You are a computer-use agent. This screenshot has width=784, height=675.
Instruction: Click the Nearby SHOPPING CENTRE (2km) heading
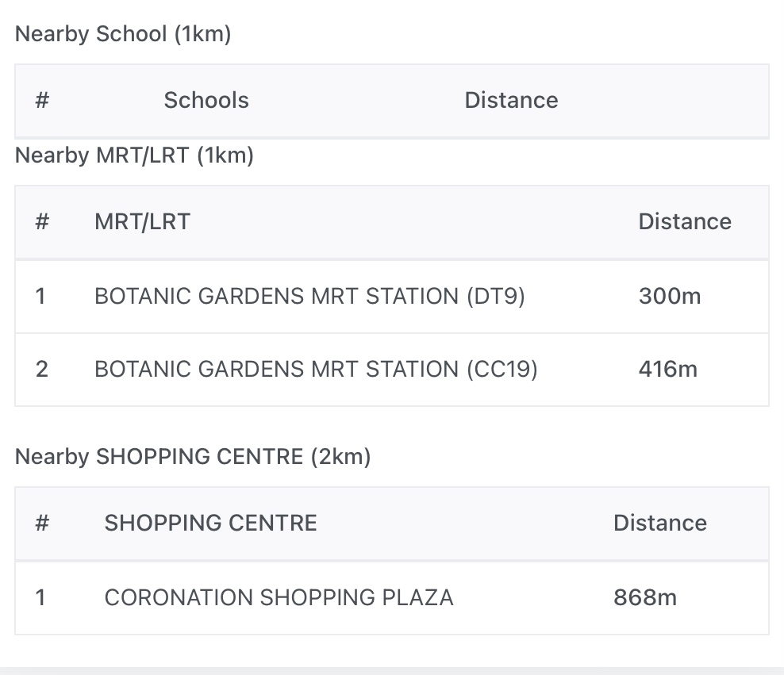[x=193, y=457]
